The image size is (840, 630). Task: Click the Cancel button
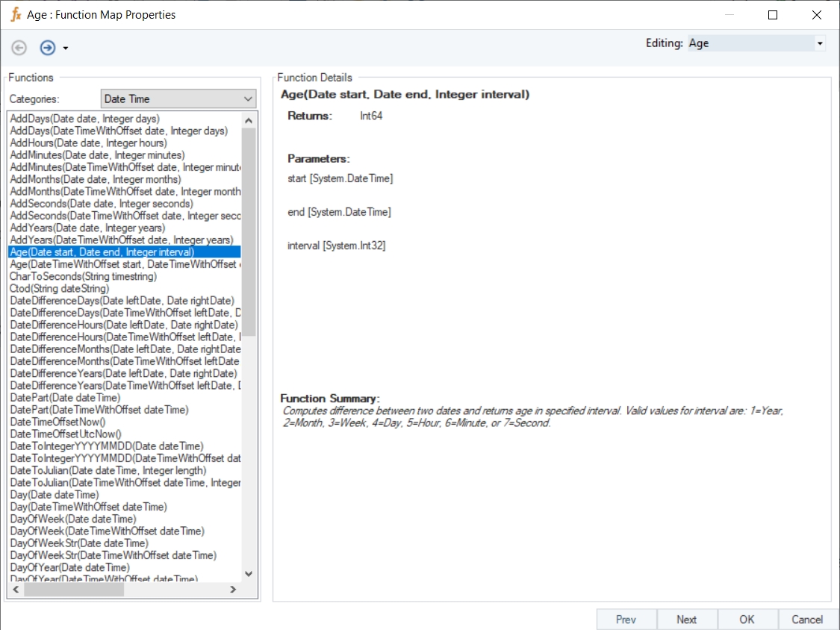(807, 619)
